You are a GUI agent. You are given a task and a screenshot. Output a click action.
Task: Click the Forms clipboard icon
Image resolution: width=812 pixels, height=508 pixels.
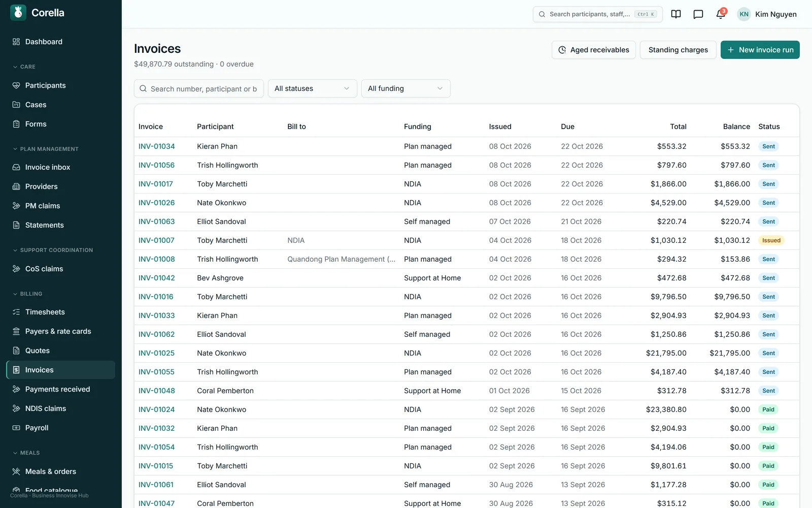coord(16,124)
